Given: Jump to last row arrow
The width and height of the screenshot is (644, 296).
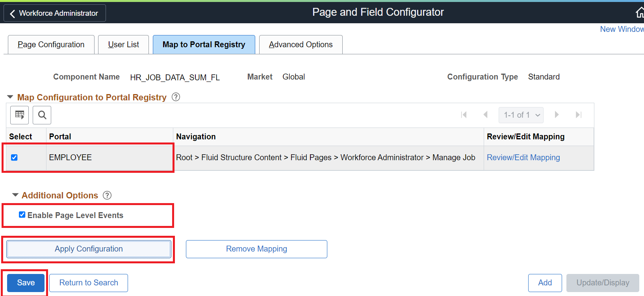Looking at the screenshot, I should pyautogui.click(x=578, y=115).
